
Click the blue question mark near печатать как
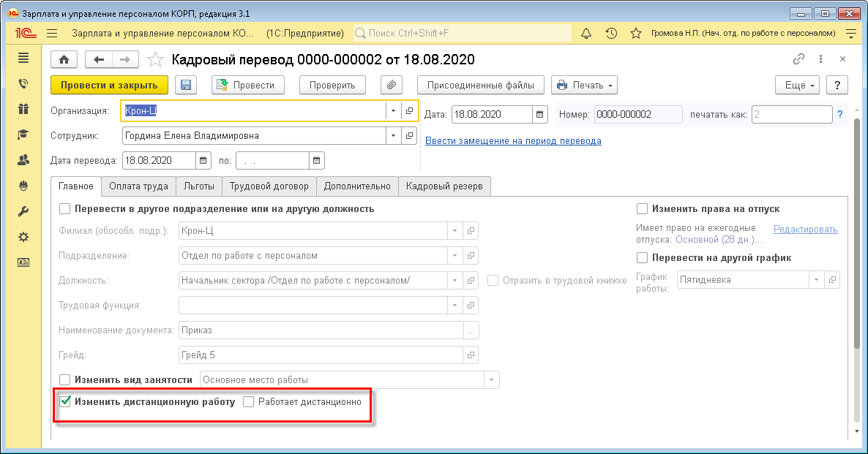pos(839,115)
